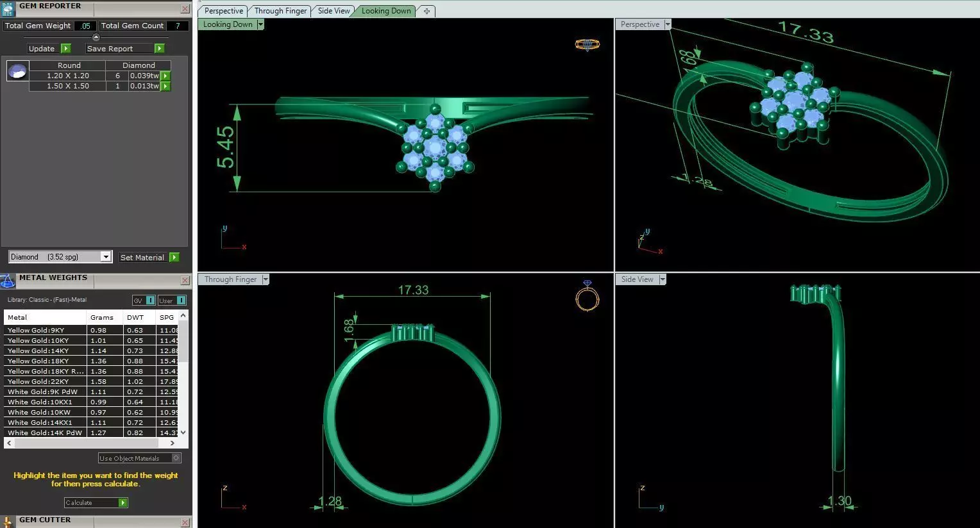Viewport: 980px width, 528px height.
Task: Click the 1.20 X 1.20 gem size cell
Action: [68, 76]
